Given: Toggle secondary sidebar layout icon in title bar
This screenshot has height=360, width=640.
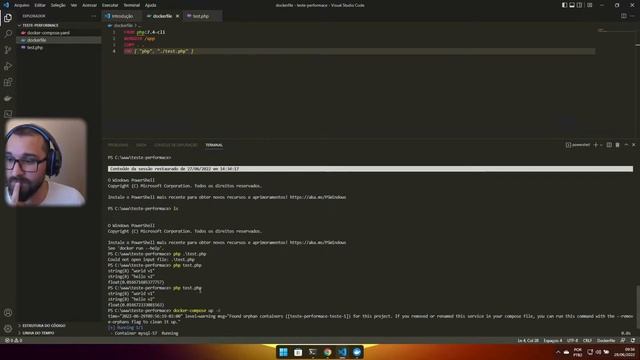Looking at the screenshot, I should click(580, 5).
